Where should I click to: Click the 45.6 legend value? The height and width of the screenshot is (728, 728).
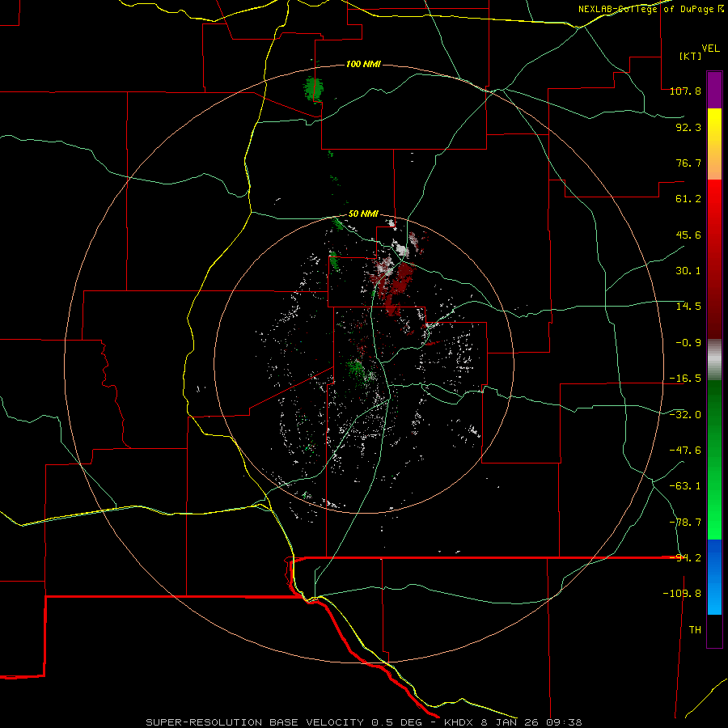click(688, 235)
